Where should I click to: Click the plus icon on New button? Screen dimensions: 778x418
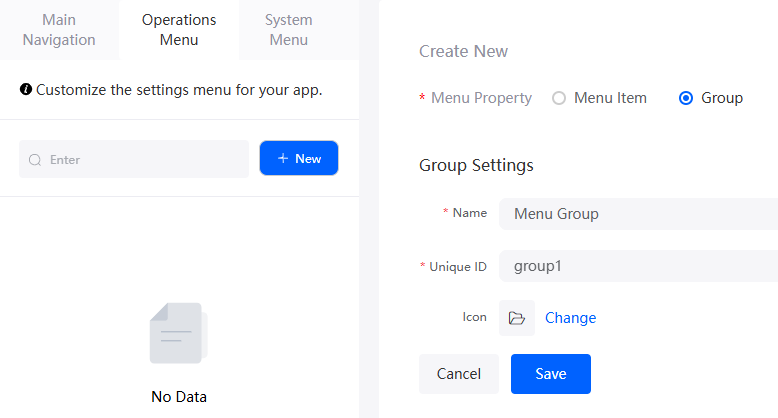[x=283, y=158]
